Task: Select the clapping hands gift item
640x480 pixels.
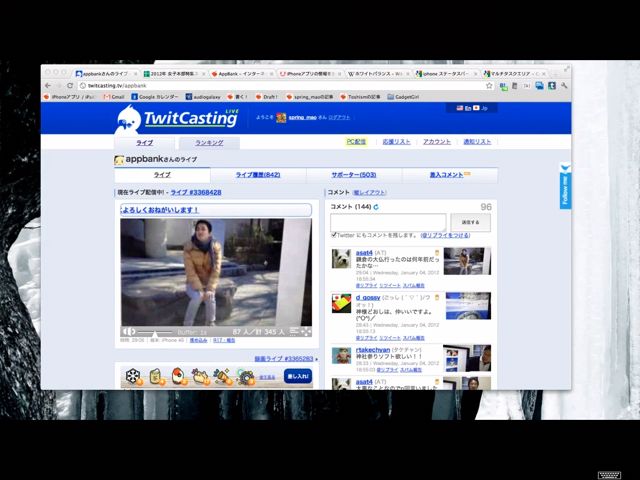Action: 201,376
